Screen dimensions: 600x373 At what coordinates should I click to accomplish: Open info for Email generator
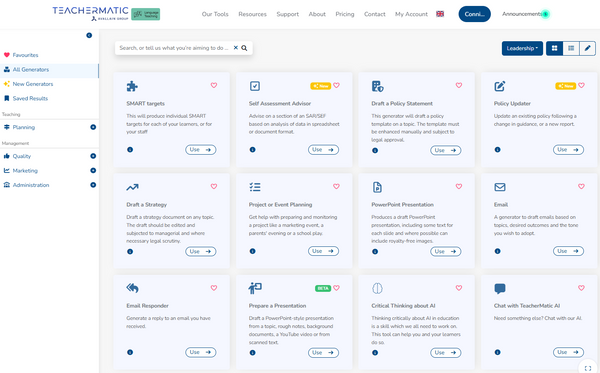(x=497, y=251)
